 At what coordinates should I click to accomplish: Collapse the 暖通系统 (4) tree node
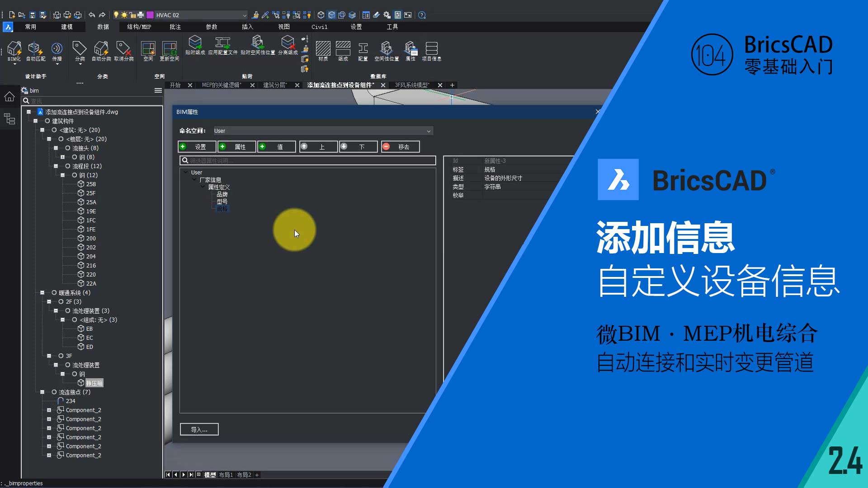point(42,293)
